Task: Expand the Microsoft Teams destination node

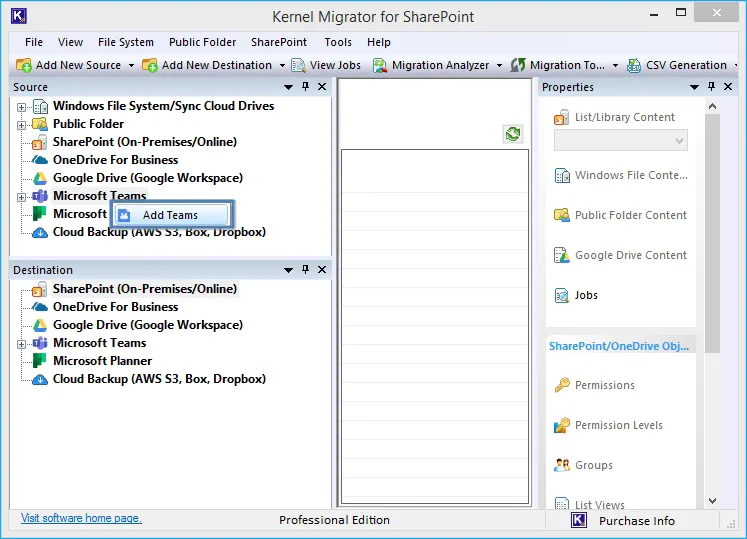Action: click(x=22, y=343)
